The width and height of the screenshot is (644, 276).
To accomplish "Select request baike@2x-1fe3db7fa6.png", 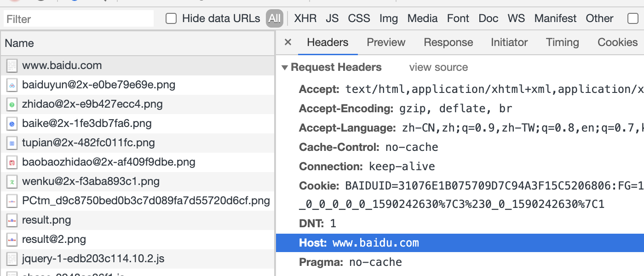I will [x=137, y=123].
